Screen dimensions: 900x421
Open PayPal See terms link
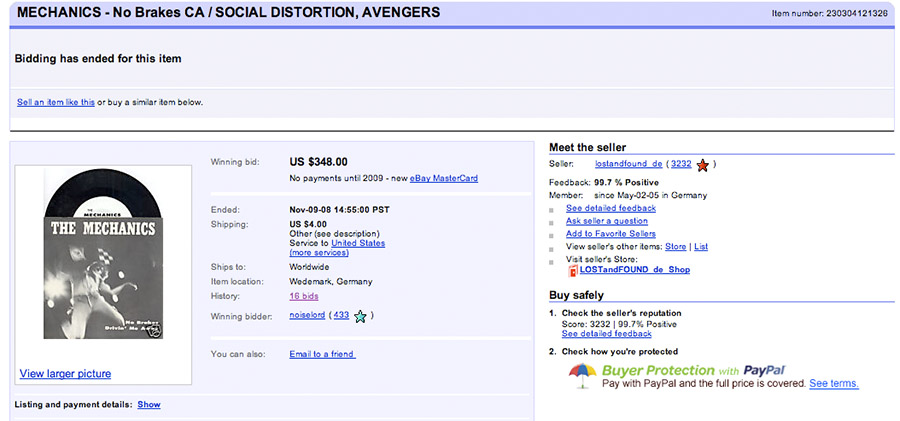coord(834,383)
